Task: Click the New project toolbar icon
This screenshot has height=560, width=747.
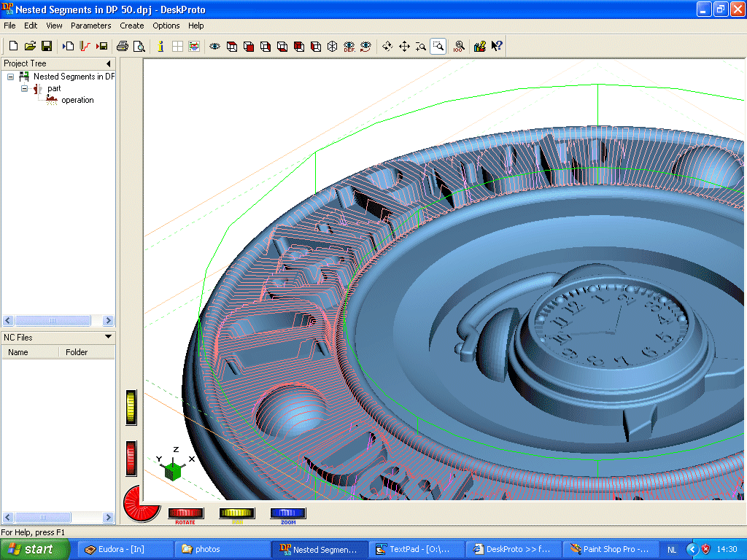Action: (13, 46)
